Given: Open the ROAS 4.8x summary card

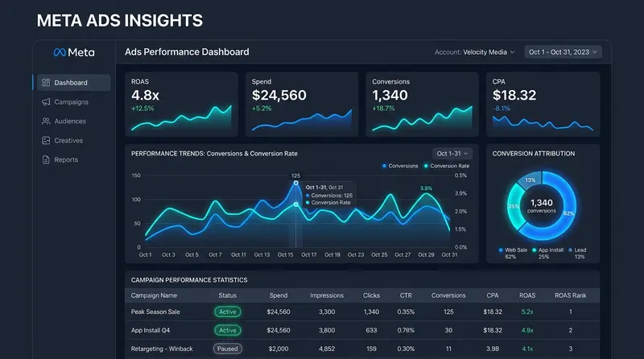Looking at the screenshot, I should (181, 105).
